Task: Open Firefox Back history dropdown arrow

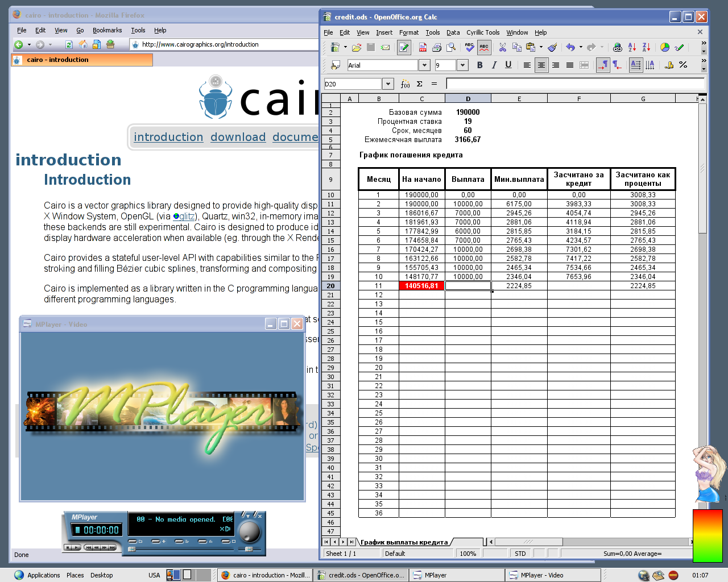Action: pyautogui.click(x=29, y=44)
